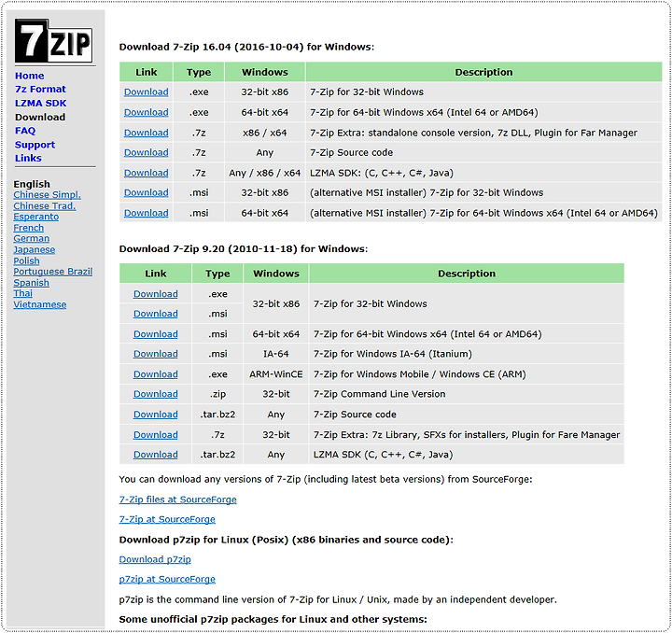672x633 pixels.
Task: Download 9.20 .exe for ARM-WinCE
Action: pos(156,374)
